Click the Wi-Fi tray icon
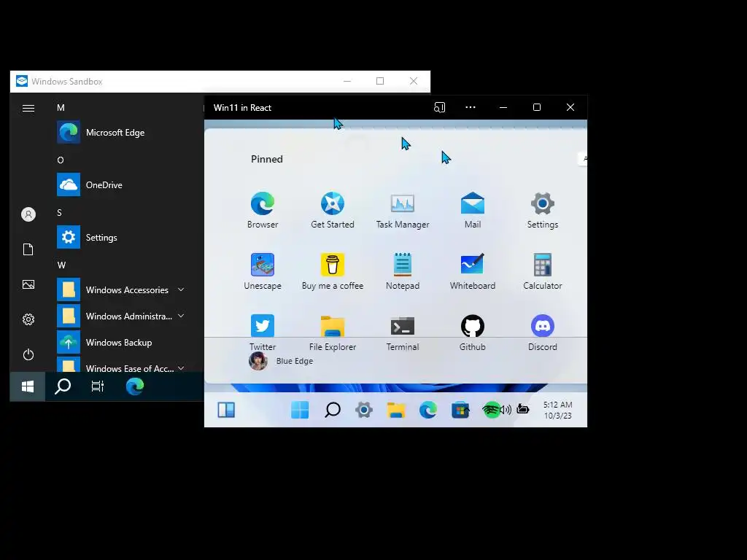Viewport: 747px width, 560px height. pyautogui.click(x=491, y=410)
